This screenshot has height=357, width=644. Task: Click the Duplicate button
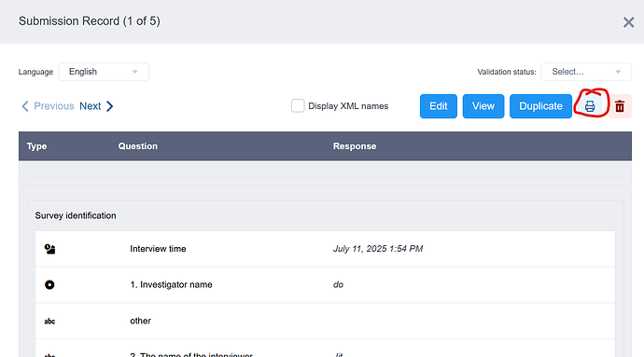coord(540,106)
